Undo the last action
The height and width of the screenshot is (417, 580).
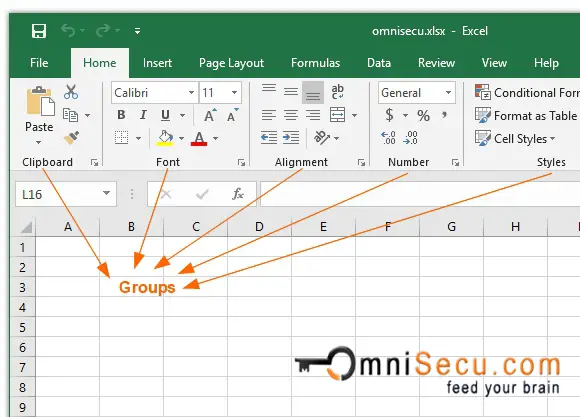tap(68, 31)
